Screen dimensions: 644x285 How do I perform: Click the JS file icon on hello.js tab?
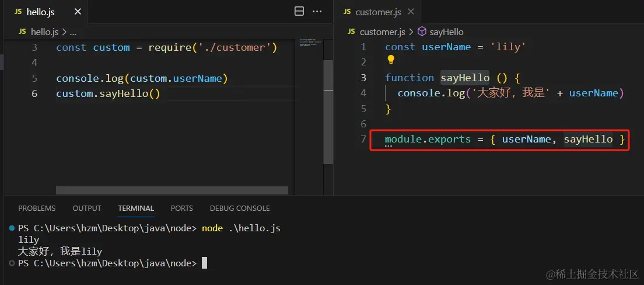[18, 12]
